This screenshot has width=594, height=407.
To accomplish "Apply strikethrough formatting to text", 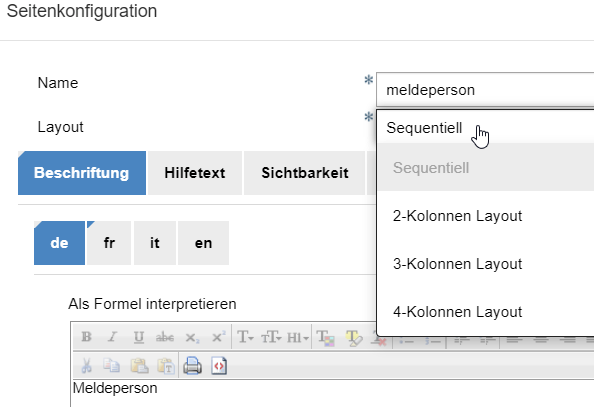I will (165, 337).
